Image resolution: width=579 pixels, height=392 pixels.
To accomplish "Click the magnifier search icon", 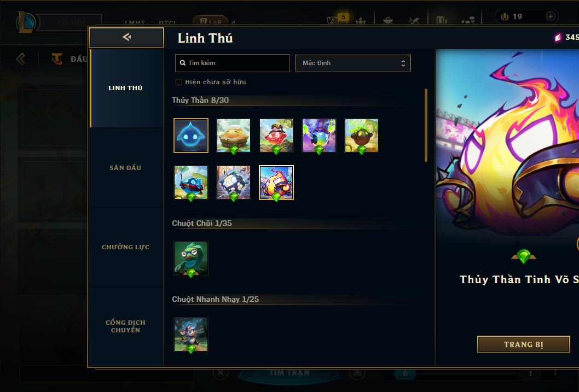I will (182, 63).
